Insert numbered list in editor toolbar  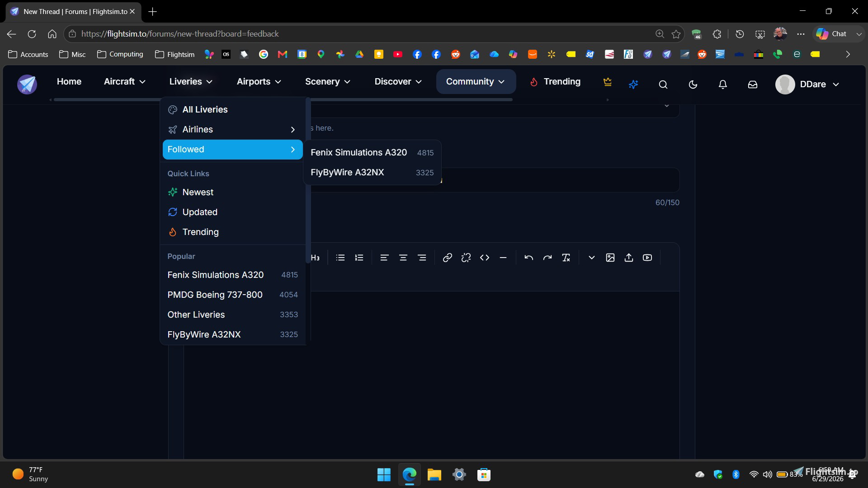click(x=359, y=258)
